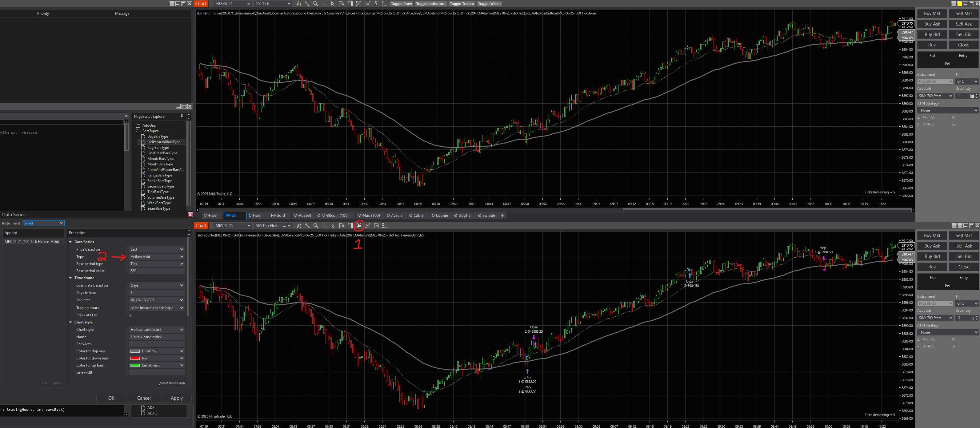980x428 pixels.
Task: Open bar type selector in bottom chart toolbar
Action: [x=299, y=226]
